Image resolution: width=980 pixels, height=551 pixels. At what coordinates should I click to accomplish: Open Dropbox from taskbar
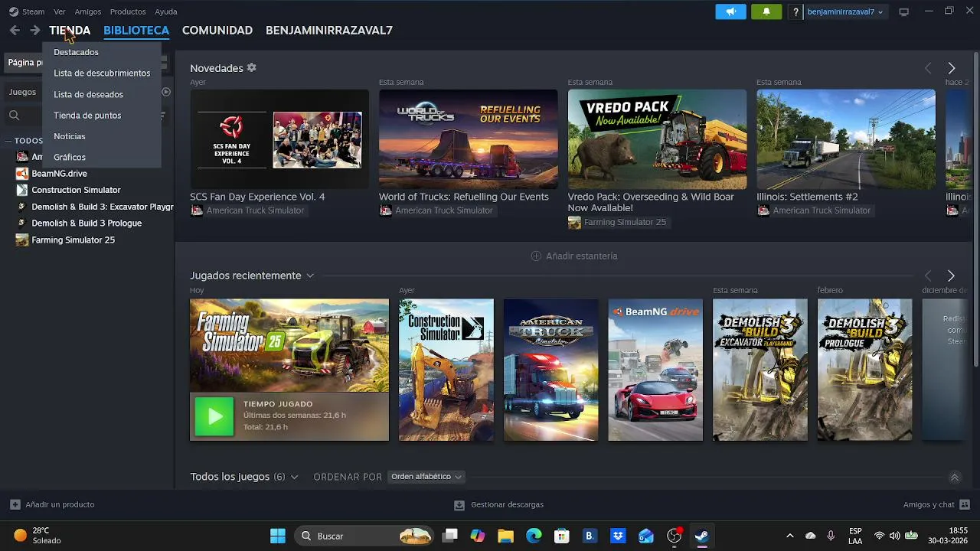(618, 536)
